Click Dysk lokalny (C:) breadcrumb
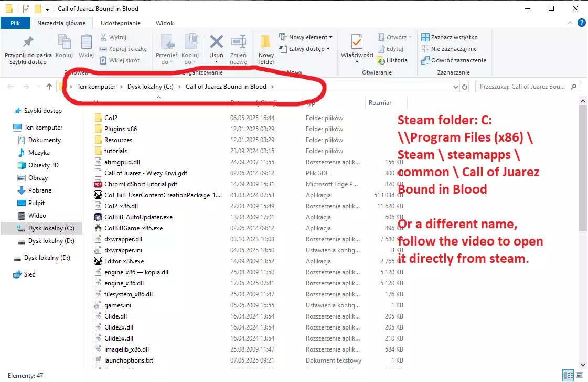Viewport: 588px width, 382px height. (x=151, y=87)
